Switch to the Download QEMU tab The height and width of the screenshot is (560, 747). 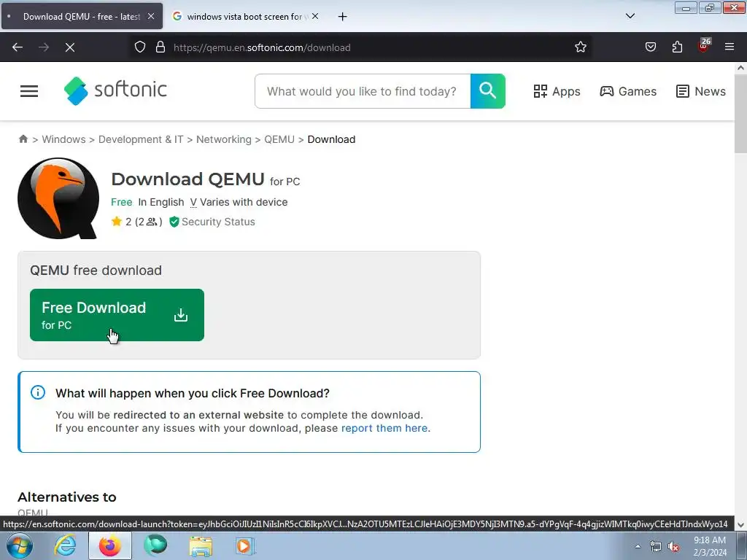(82, 16)
